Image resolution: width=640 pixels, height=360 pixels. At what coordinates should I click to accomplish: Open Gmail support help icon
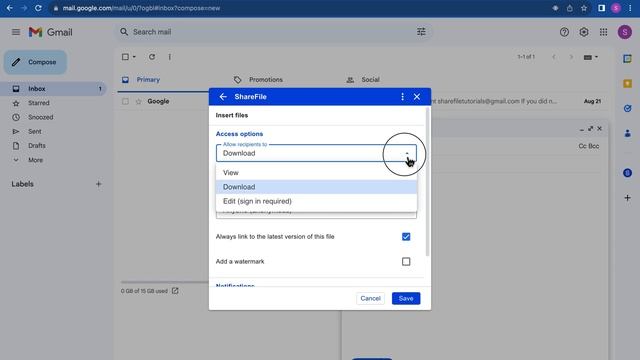point(564,32)
